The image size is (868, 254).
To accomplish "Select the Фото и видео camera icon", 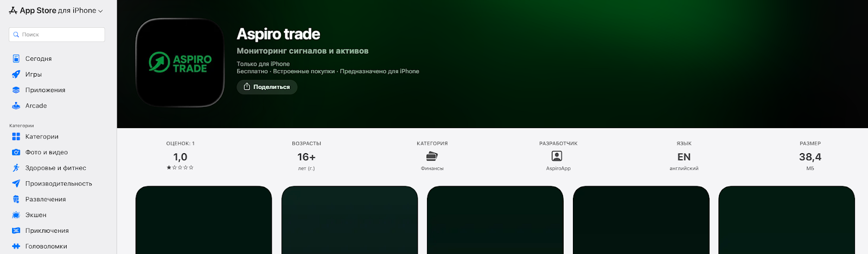I will pyautogui.click(x=16, y=153).
